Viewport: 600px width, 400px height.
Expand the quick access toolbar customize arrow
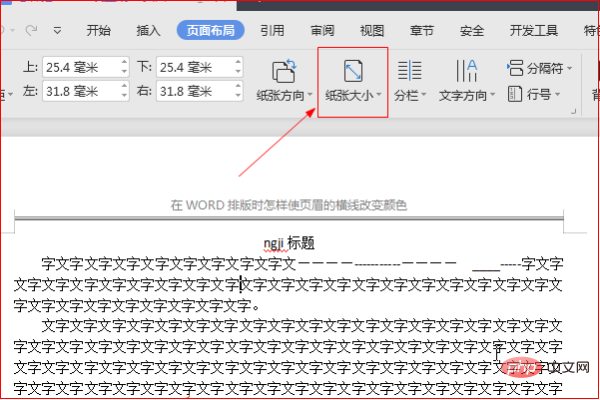coord(57,30)
